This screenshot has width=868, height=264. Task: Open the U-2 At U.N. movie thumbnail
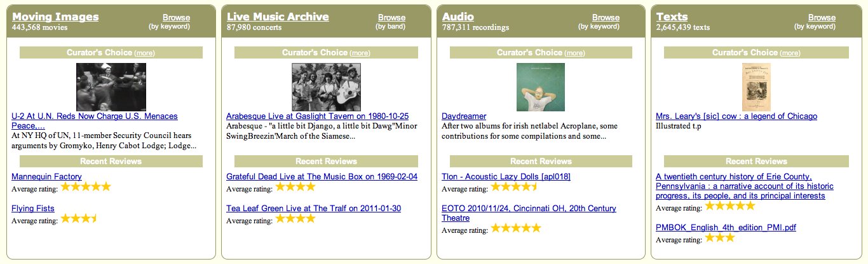[111, 87]
